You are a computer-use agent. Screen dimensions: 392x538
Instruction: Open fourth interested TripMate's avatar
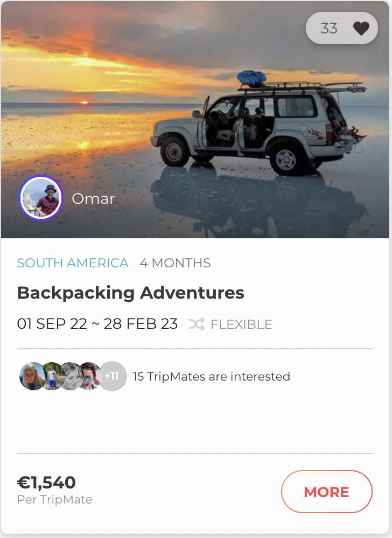point(90,376)
